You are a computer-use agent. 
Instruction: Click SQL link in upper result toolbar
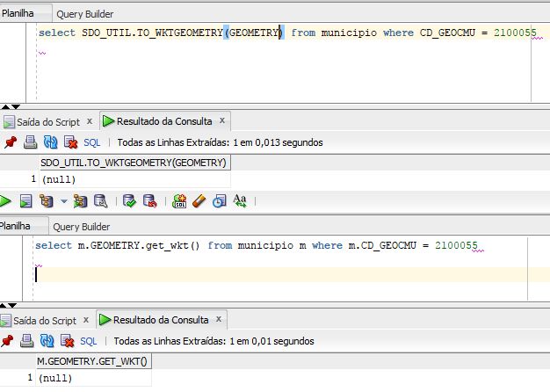[92, 142]
